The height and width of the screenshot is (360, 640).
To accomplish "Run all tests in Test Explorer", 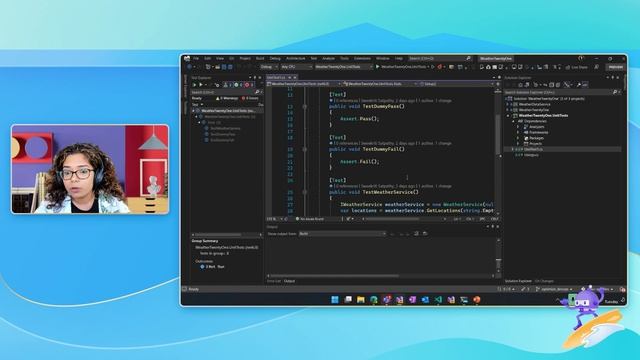I will [x=195, y=85].
